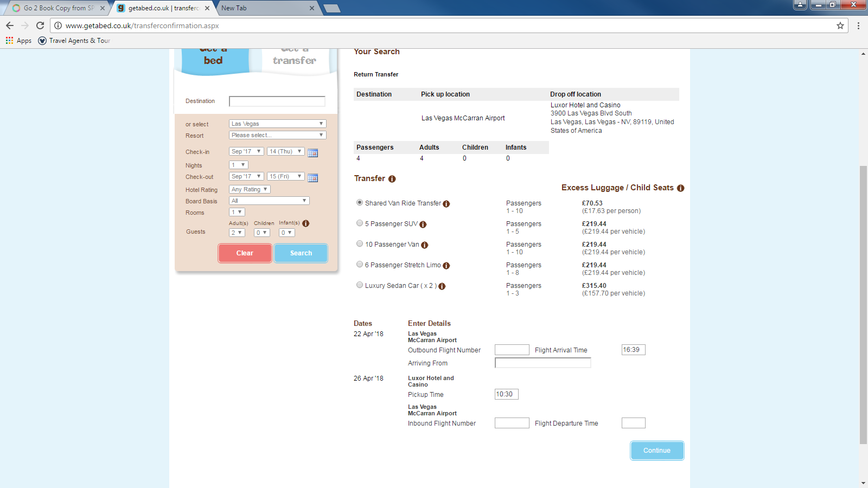
Task: Open the Check-in calendar picker icon
Action: coord(312,152)
